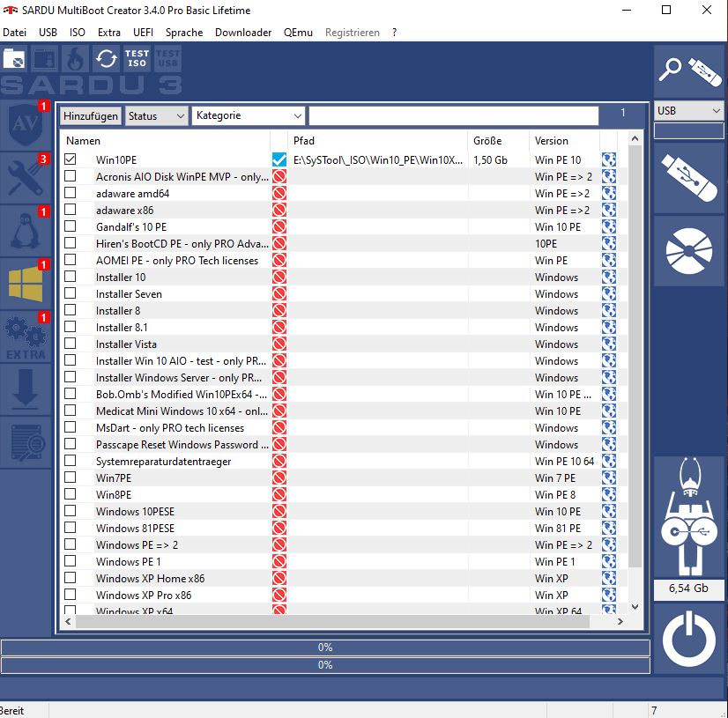Select the Windows 10PESE row name
The image size is (728, 718).
click(135, 512)
